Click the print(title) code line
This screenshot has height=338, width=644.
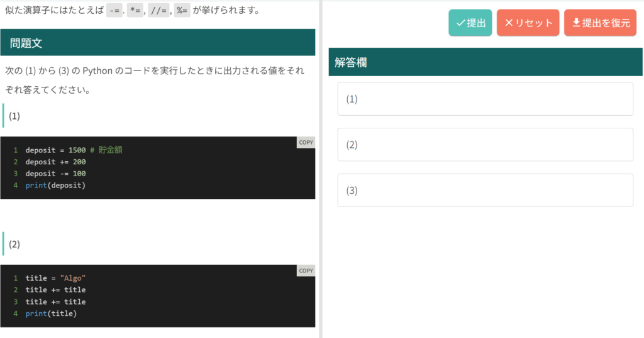pyautogui.click(x=51, y=313)
